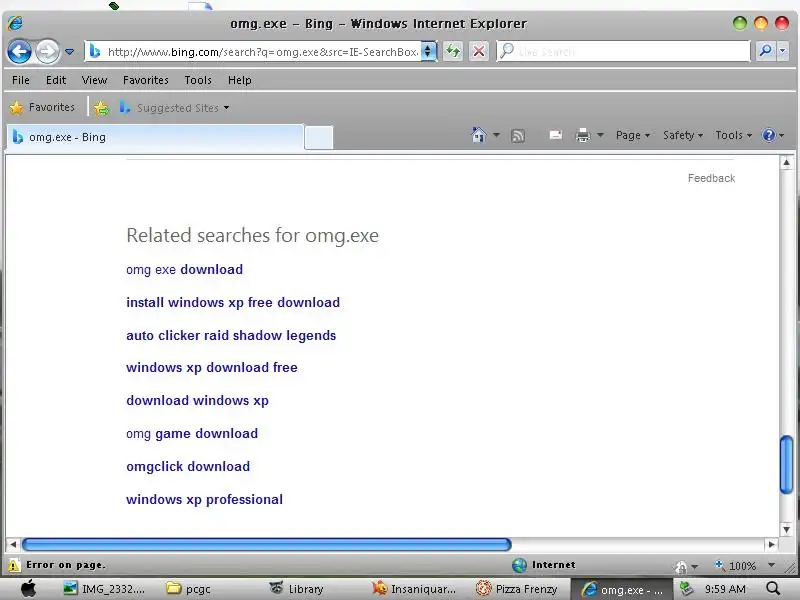
Task: Switch to the Library taskbar item
Action: coord(296,589)
